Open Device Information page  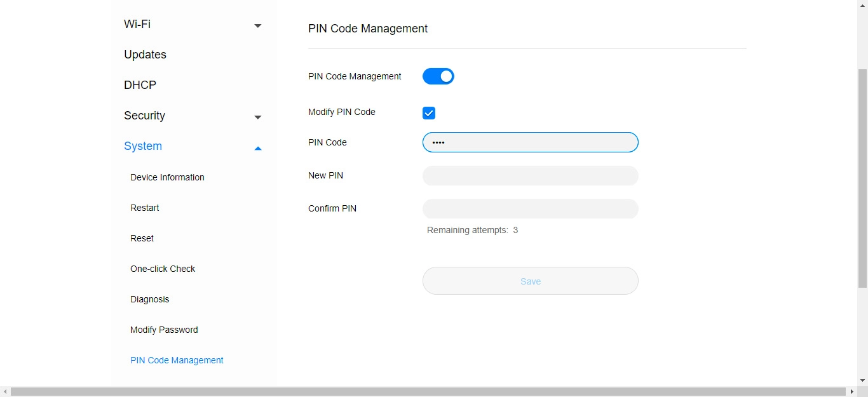(x=167, y=177)
